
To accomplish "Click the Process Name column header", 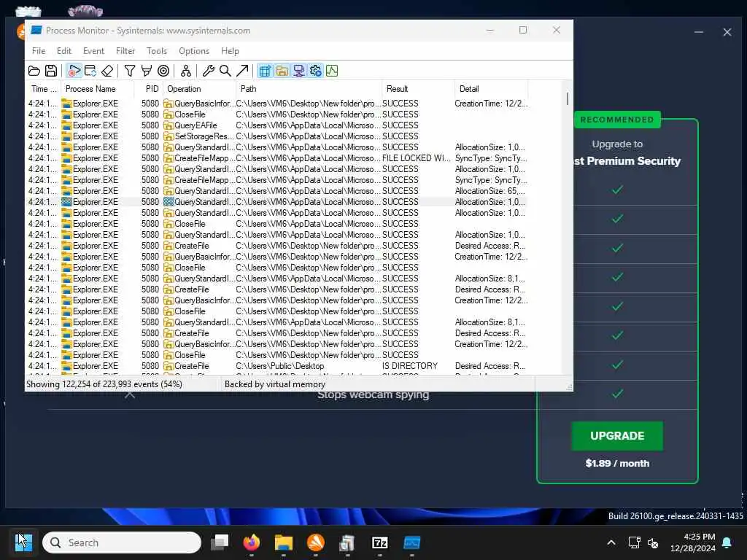I will (x=97, y=88).
